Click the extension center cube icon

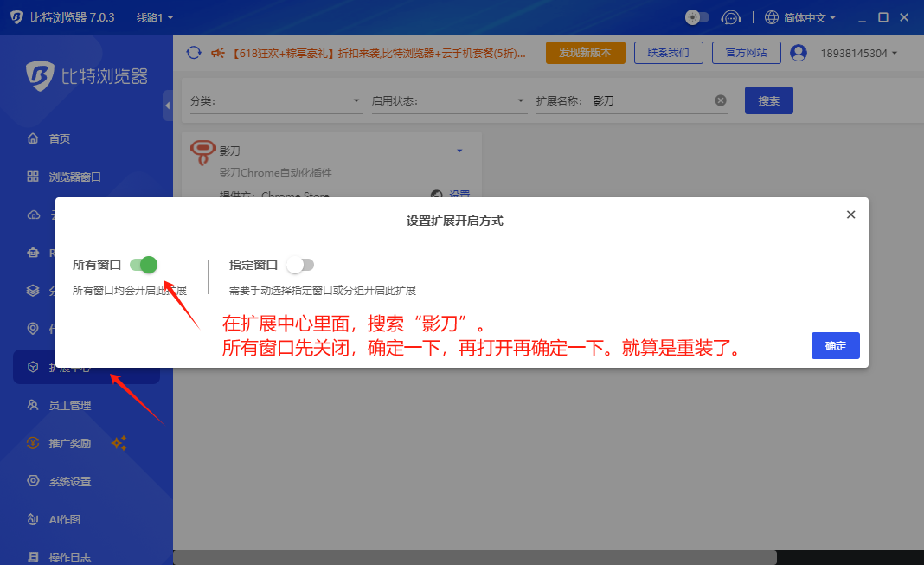[x=33, y=367]
